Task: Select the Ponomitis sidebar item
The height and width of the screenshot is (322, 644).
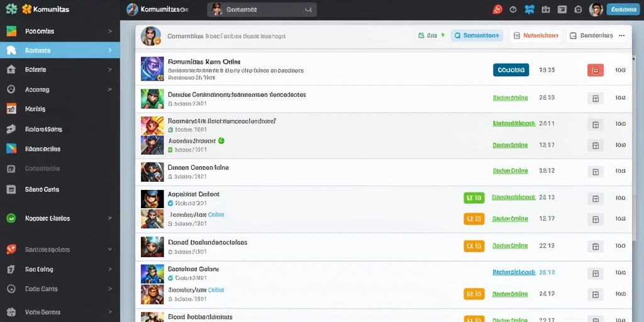Action: 60,31
